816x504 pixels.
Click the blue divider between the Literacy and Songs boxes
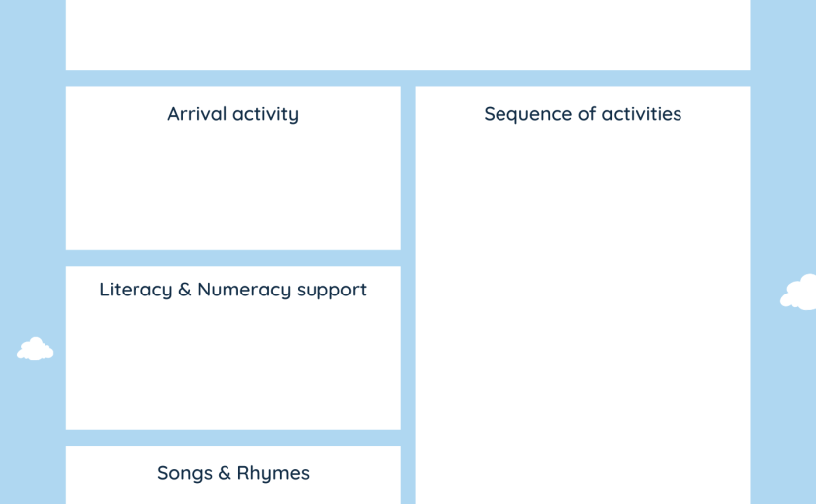coord(232,438)
